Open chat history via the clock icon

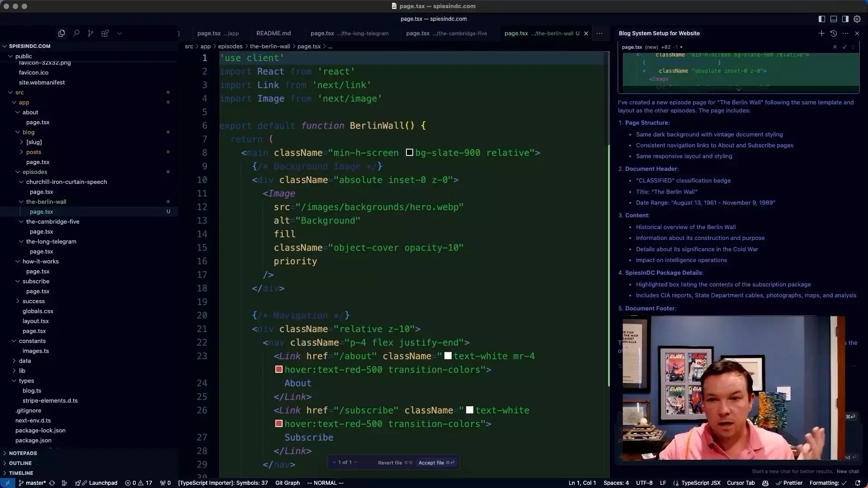(x=834, y=33)
